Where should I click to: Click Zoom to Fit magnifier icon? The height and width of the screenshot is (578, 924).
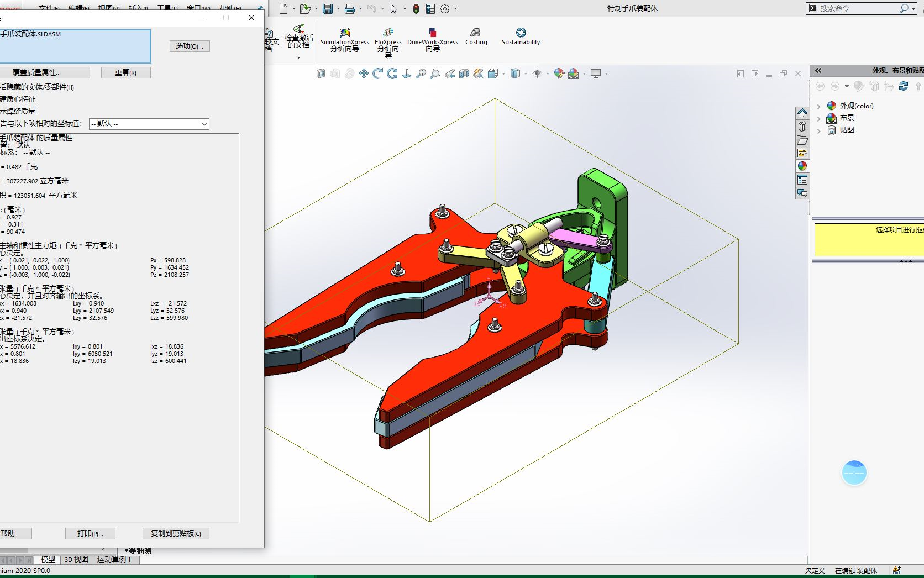click(x=421, y=73)
